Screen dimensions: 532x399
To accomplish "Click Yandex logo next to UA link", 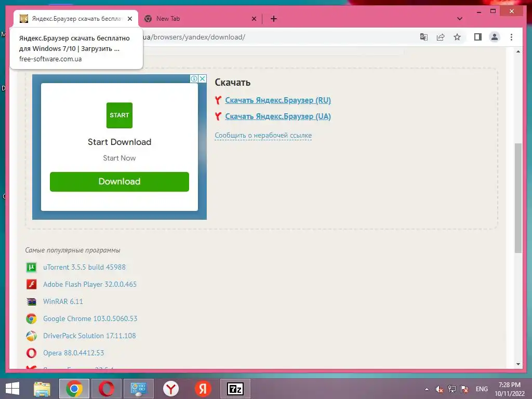I will point(218,116).
